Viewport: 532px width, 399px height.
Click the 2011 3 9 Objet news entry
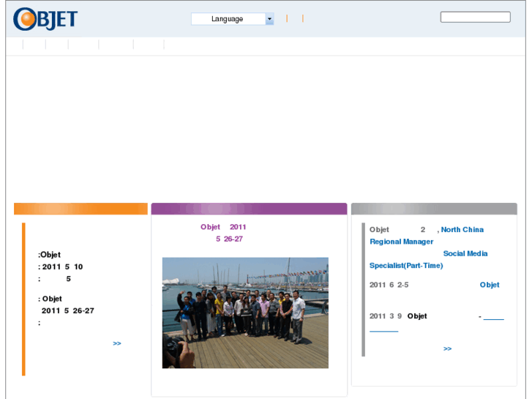tap(398, 316)
